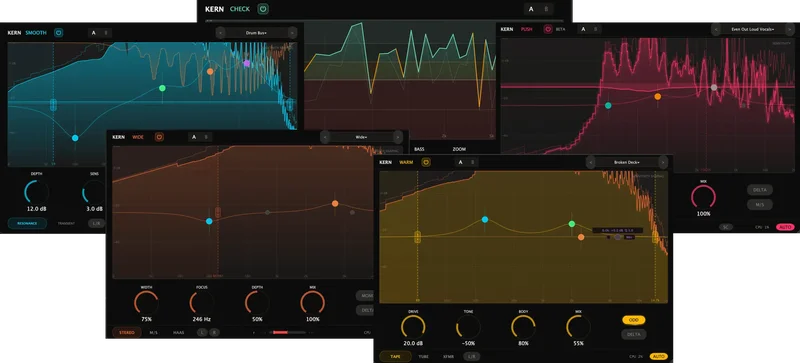Toggle M/S button in Kern Push
The image size is (800, 363).
[760, 205]
